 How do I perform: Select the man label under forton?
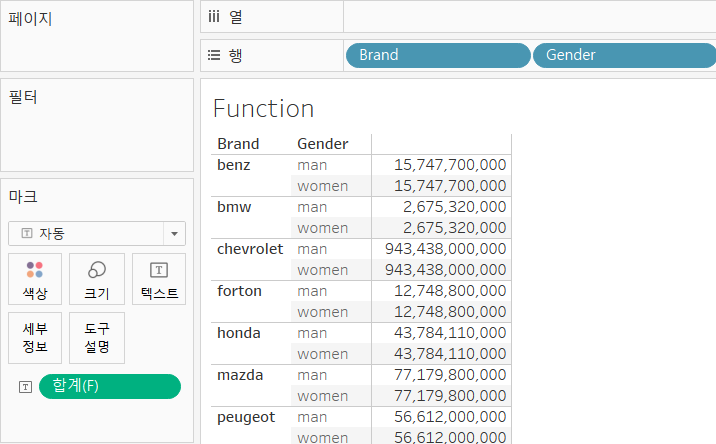(x=312, y=291)
